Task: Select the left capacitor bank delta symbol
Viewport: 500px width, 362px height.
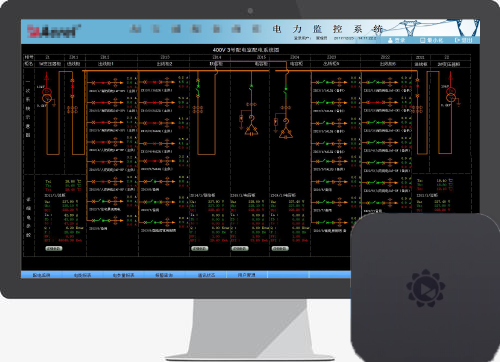Action: pos(251,129)
